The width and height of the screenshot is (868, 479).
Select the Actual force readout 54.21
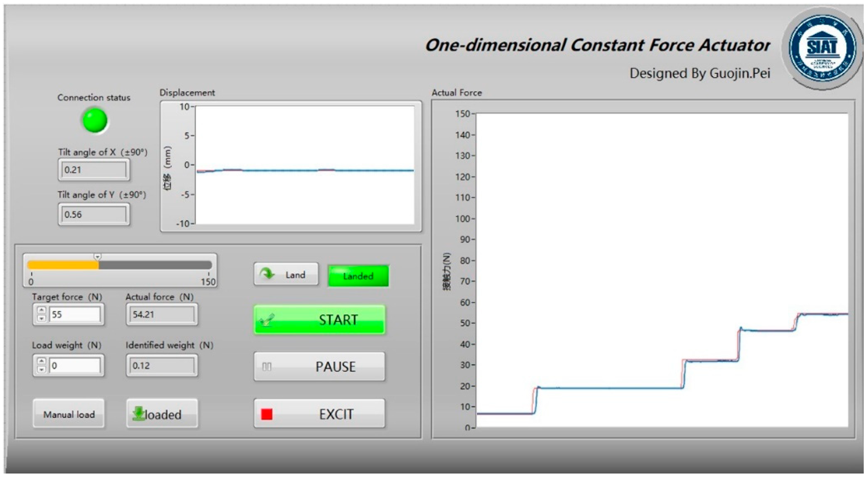pyautogui.click(x=162, y=314)
